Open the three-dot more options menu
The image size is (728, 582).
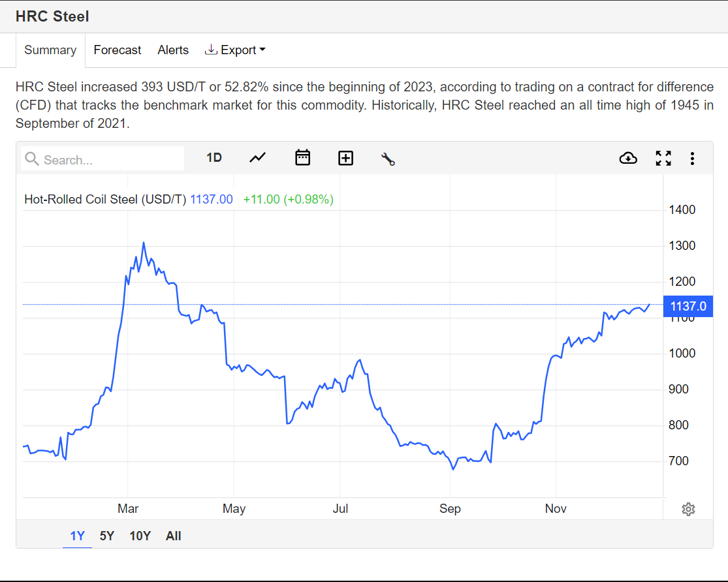coord(692,158)
